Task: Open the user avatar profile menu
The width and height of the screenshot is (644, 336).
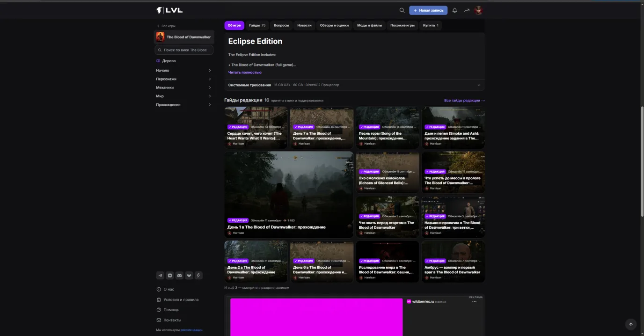Action: (478, 10)
